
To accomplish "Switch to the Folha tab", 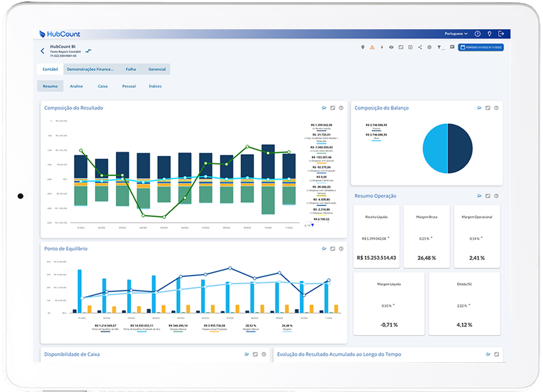I will coord(131,69).
